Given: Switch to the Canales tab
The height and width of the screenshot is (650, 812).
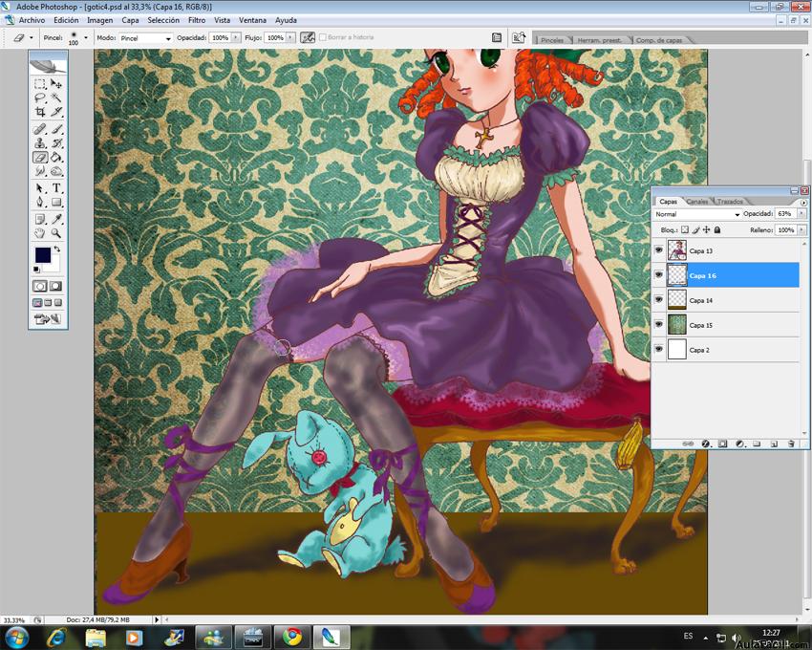Looking at the screenshot, I should coord(697,201).
